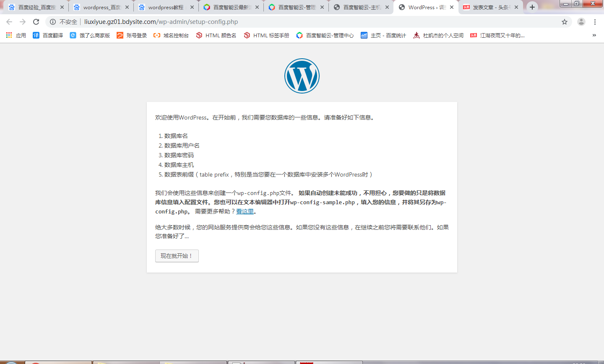Open 饿了么商家版 bookmark
The width and height of the screenshot is (604, 364).
click(90, 36)
